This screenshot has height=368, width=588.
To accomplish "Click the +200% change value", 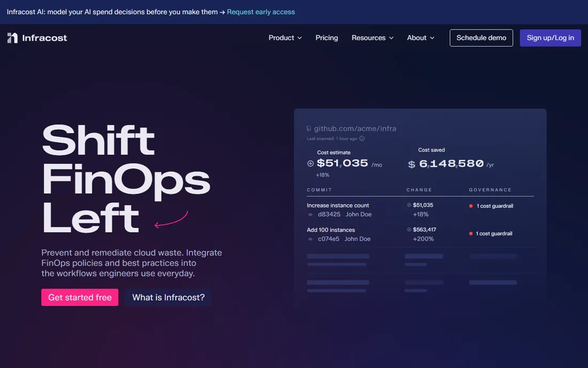I will (x=423, y=239).
